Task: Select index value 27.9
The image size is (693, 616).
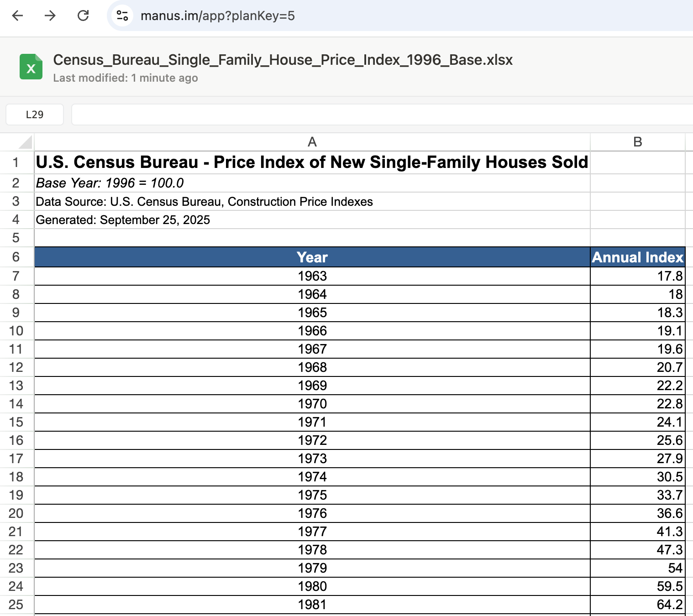Action: [638, 459]
